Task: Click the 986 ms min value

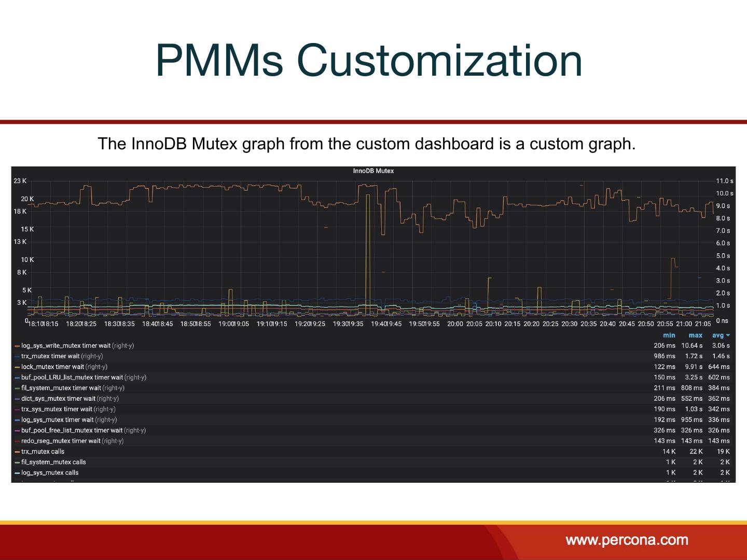Action: pos(665,356)
